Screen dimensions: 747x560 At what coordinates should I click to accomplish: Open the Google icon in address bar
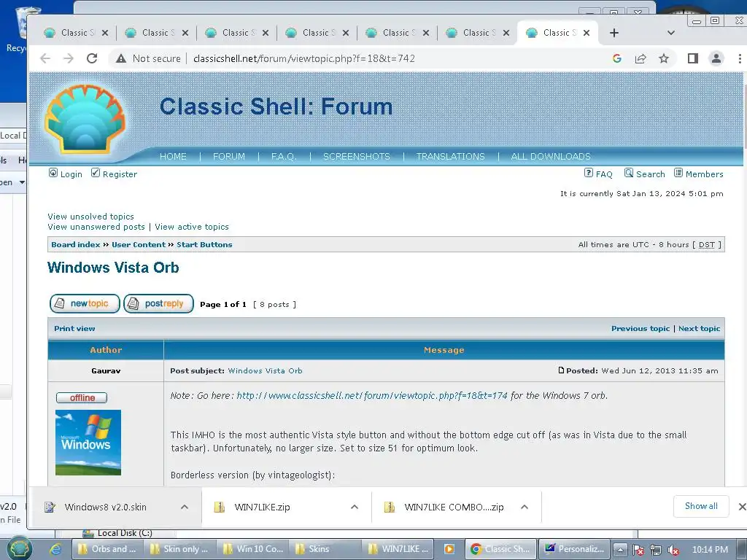pyautogui.click(x=617, y=58)
